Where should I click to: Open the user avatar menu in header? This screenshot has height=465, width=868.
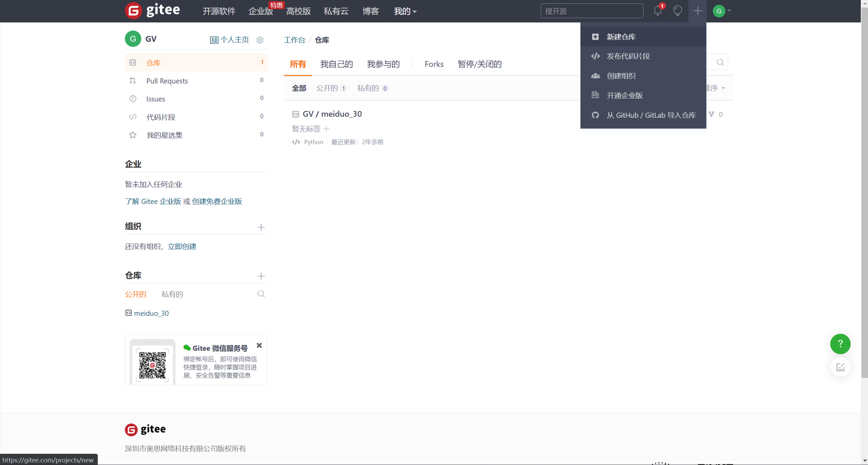point(722,11)
